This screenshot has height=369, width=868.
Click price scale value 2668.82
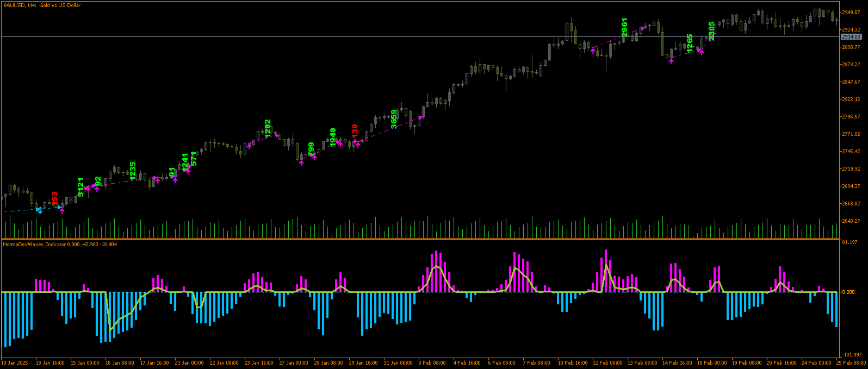click(x=851, y=203)
